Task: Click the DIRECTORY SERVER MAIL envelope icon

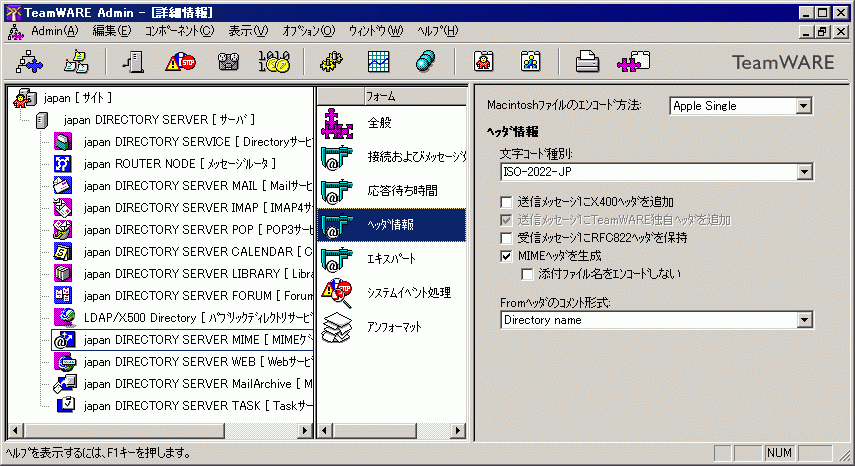Action: click(x=63, y=186)
